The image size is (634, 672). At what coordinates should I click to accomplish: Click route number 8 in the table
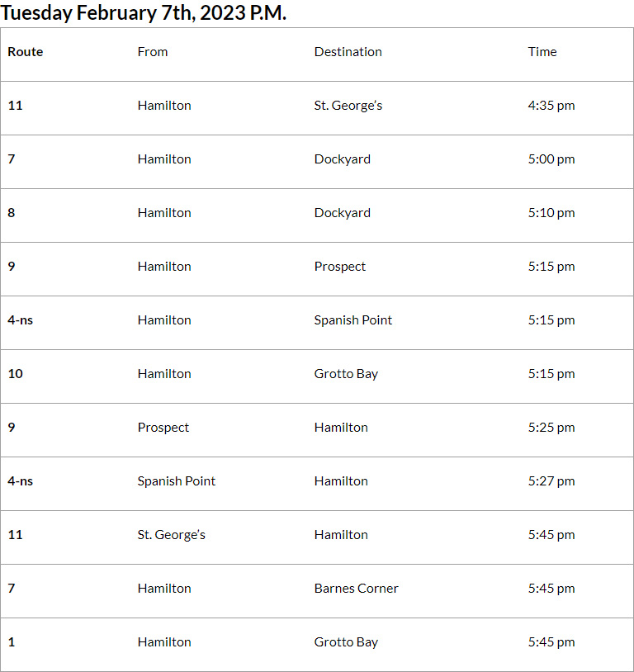[12, 212]
